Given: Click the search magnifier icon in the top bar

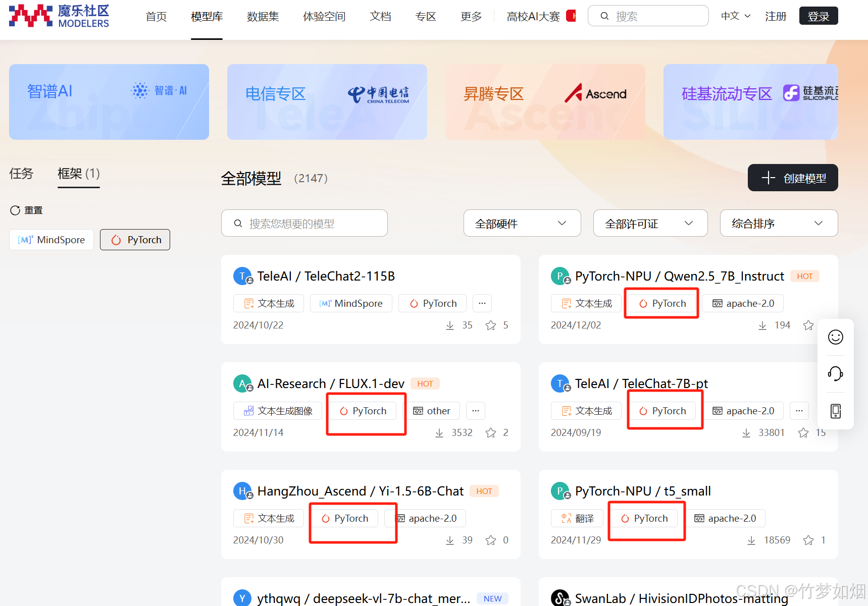Looking at the screenshot, I should click(604, 16).
